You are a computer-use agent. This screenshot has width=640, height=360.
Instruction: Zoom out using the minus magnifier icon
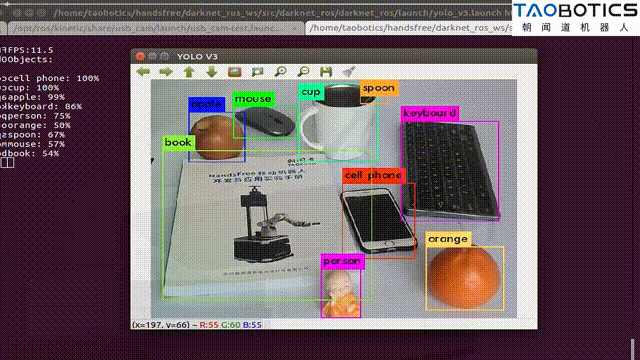coord(303,72)
